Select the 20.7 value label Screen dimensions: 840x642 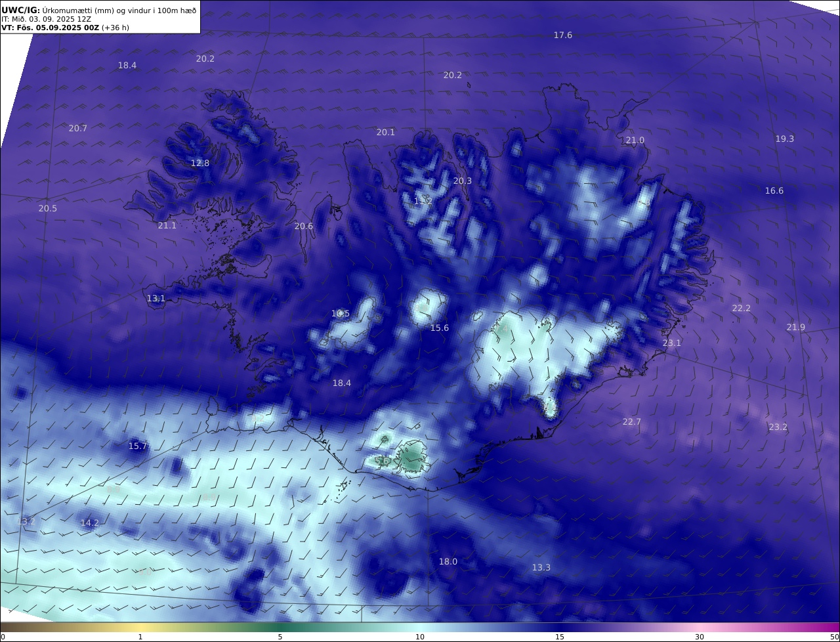click(78, 129)
